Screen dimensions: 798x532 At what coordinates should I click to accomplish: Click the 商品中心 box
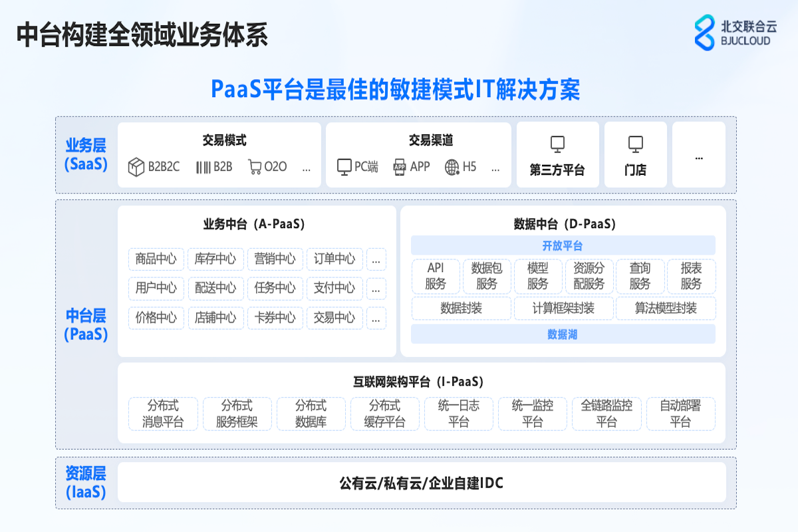click(x=156, y=259)
